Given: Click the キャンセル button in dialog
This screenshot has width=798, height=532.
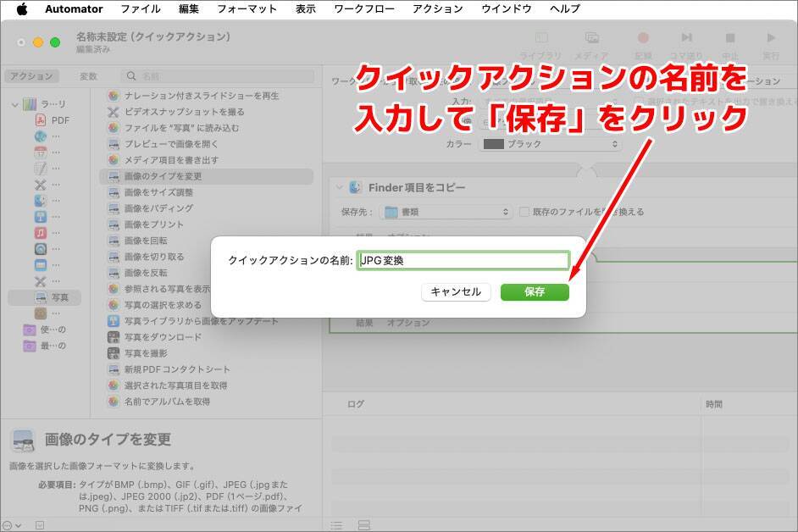Looking at the screenshot, I should [456, 291].
